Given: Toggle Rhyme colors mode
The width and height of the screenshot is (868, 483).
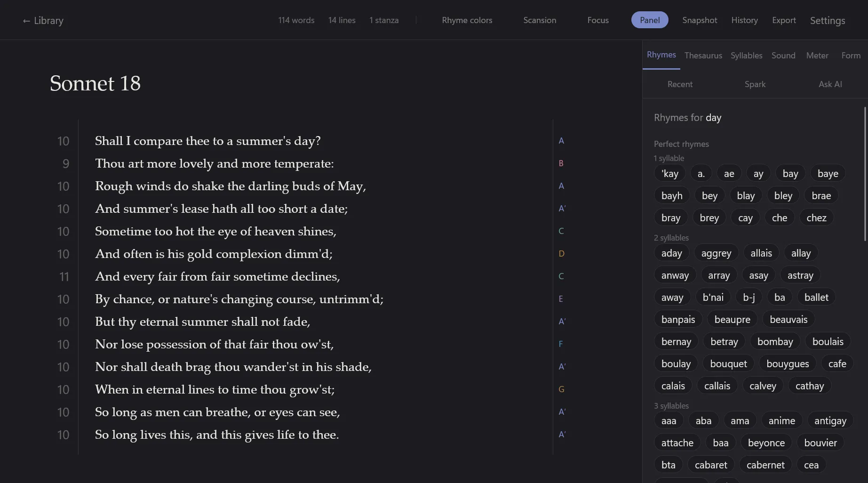Looking at the screenshot, I should point(467,20).
